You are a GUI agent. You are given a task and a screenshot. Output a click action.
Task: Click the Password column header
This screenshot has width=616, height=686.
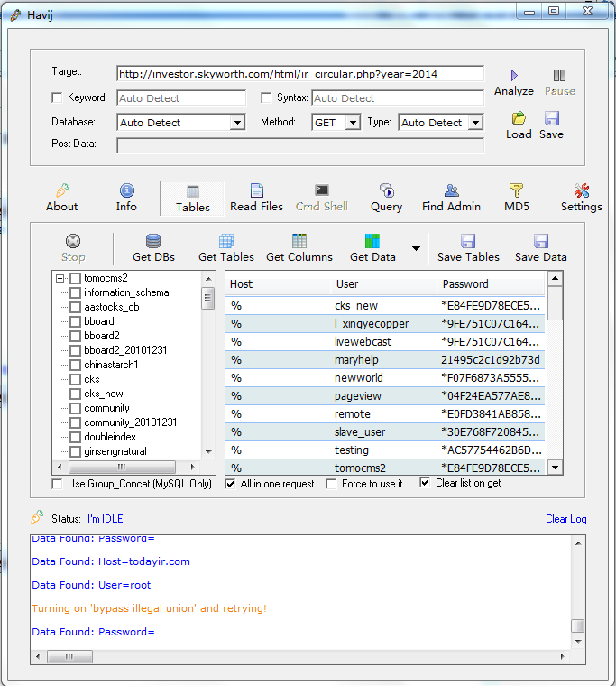[491, 284]
